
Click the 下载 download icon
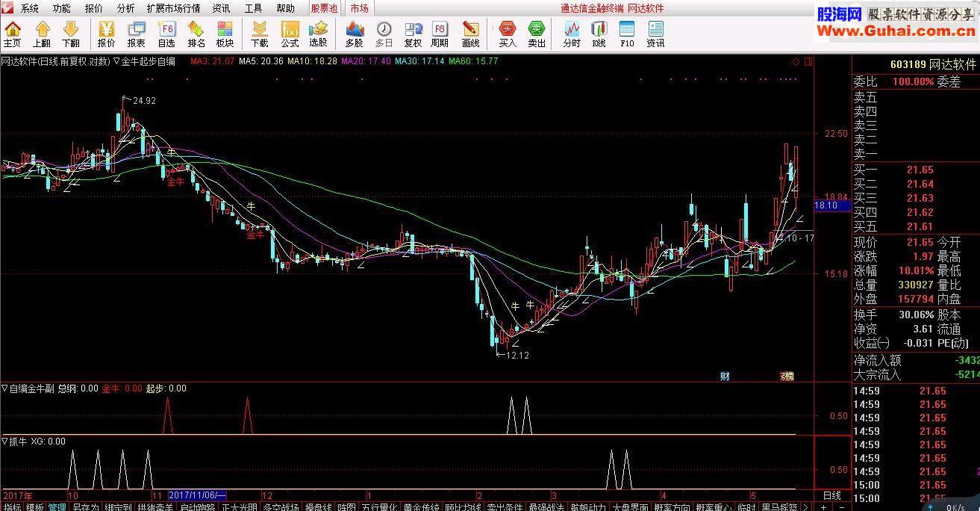click(x=260, y=34)
